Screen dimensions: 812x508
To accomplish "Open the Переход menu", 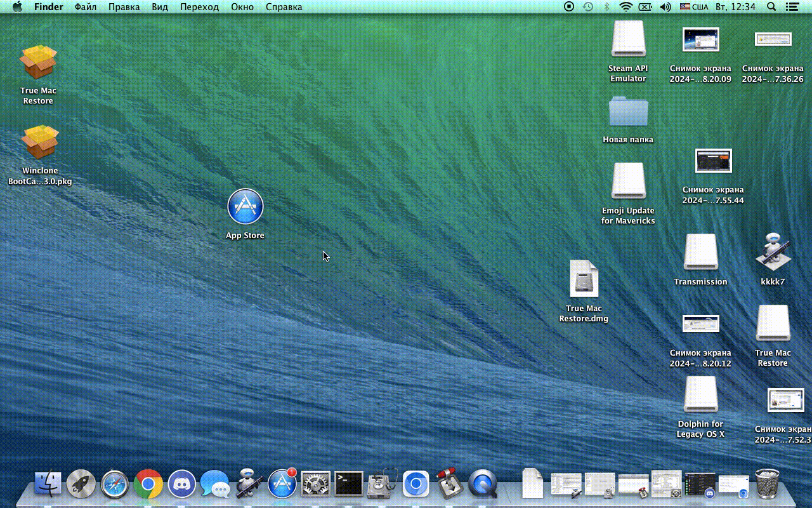I will tap(199, 7).
